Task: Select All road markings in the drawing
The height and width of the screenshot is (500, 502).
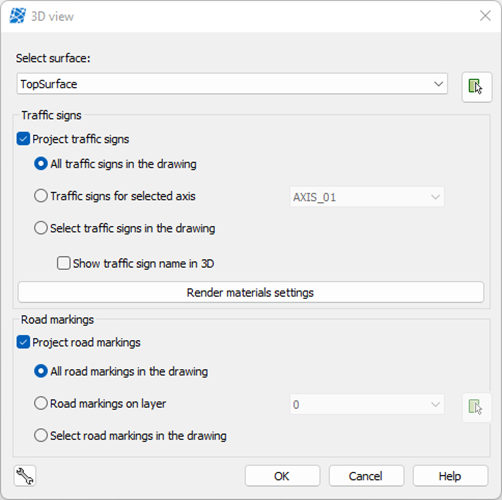Action: [41, 371]
